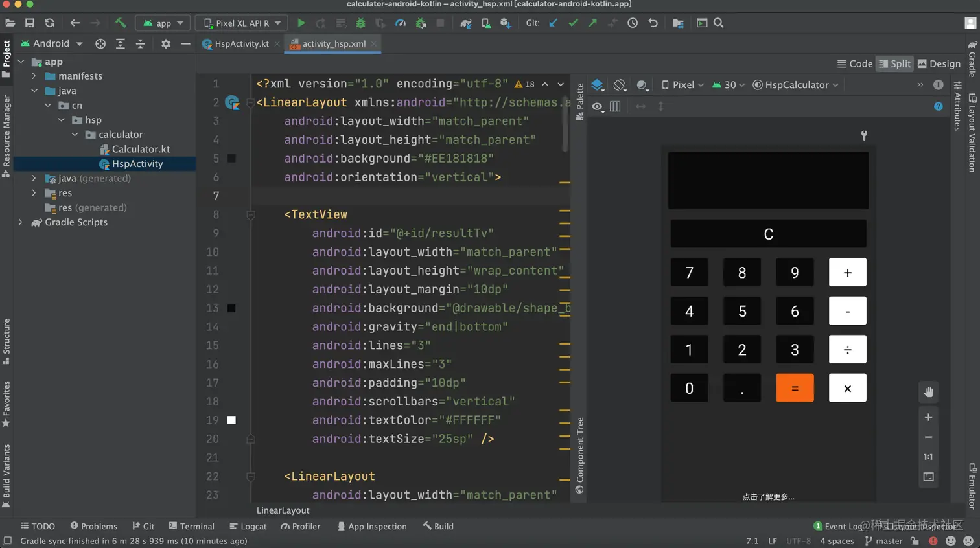
Task: Click the Search Everywhere magnifier icon
Action: [719, 23]
